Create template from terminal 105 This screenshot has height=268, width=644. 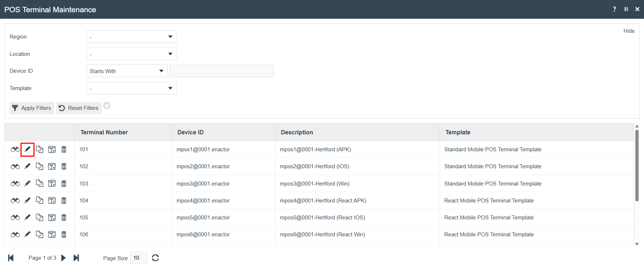pos(52,218)
